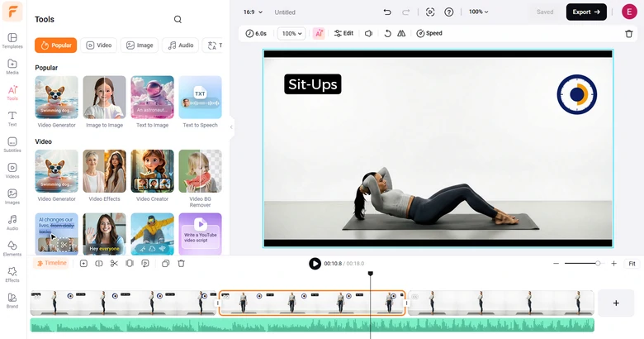Open the Subtitles sidebar panel
This screenshot has width=644, height=339.
12,145
